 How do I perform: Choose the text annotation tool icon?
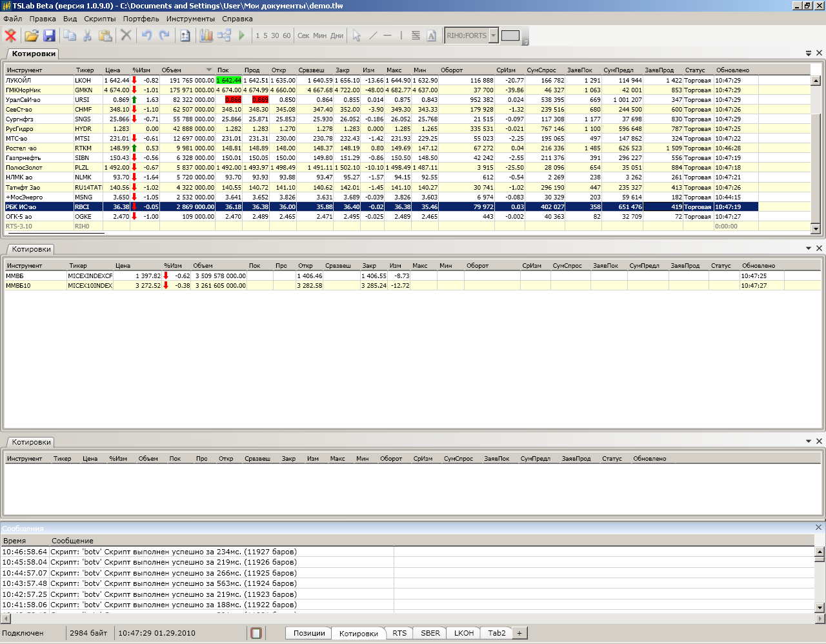[432, 35]
